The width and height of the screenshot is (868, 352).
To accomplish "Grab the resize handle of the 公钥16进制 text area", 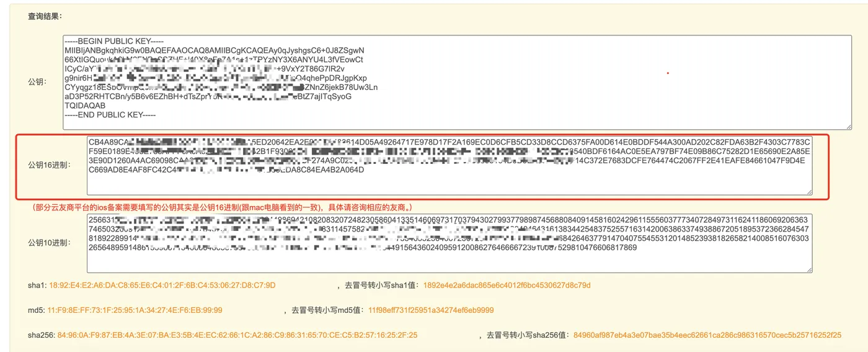I will 808,191.
